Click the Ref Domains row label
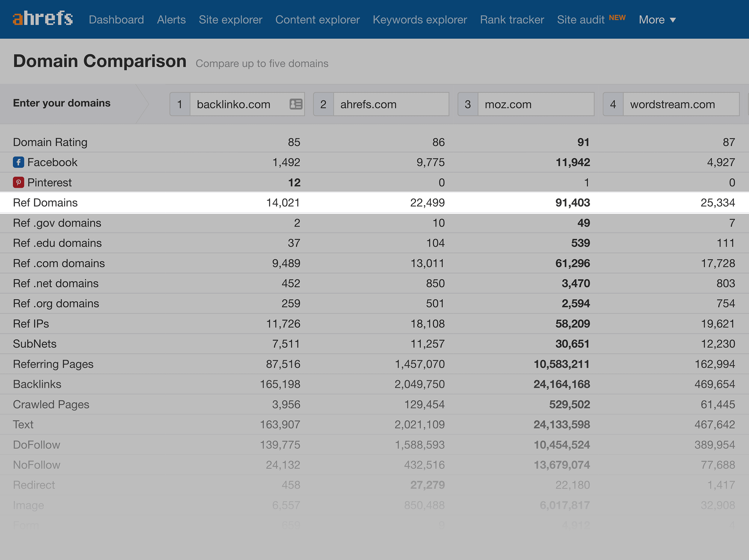 click(45, 203)
